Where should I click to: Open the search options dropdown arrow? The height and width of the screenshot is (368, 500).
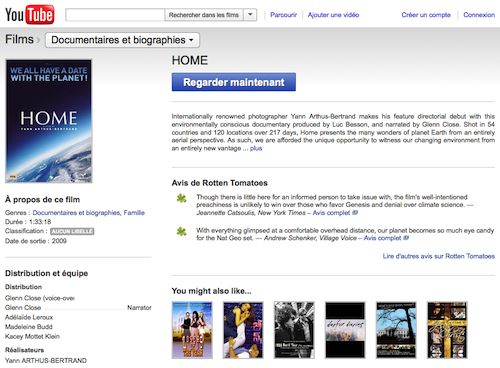pyautogui.click(x=250, y=15)
